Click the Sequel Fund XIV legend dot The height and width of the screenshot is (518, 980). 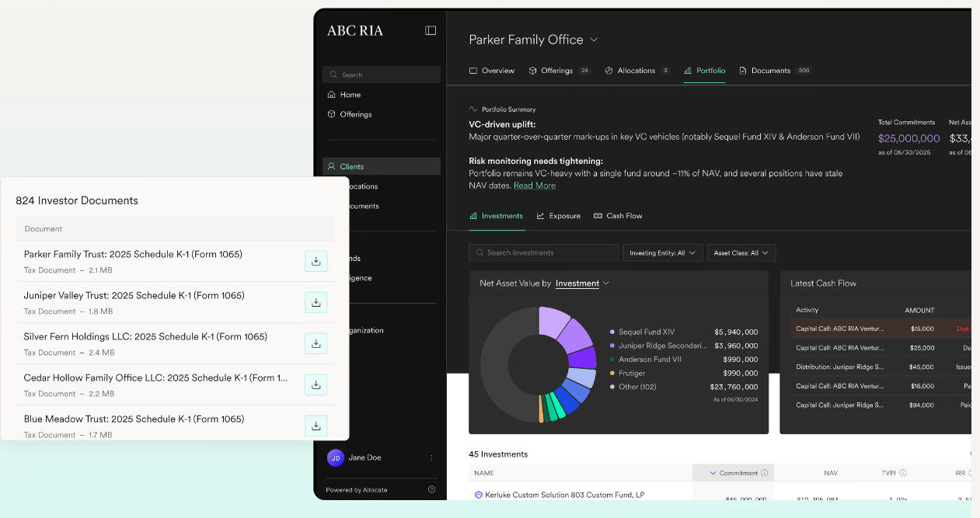tap(612, 332)
